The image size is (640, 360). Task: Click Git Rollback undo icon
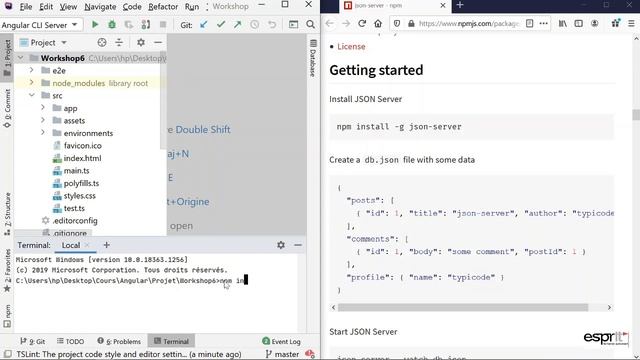[x=272, y=24]
